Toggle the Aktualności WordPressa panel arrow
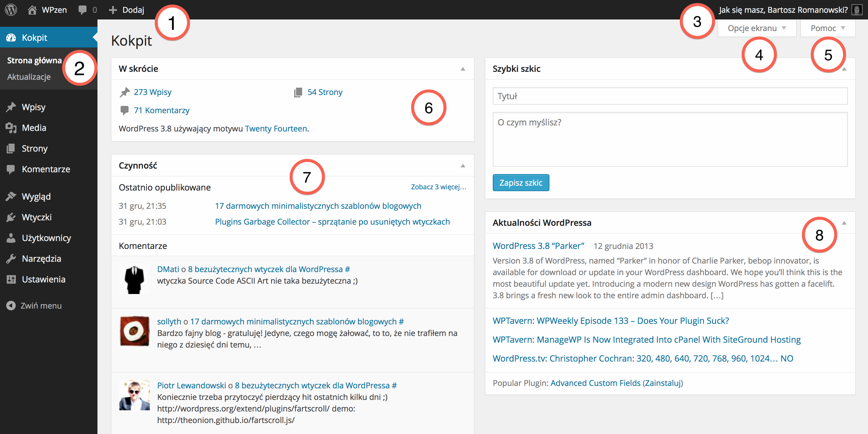 (844, 223)
